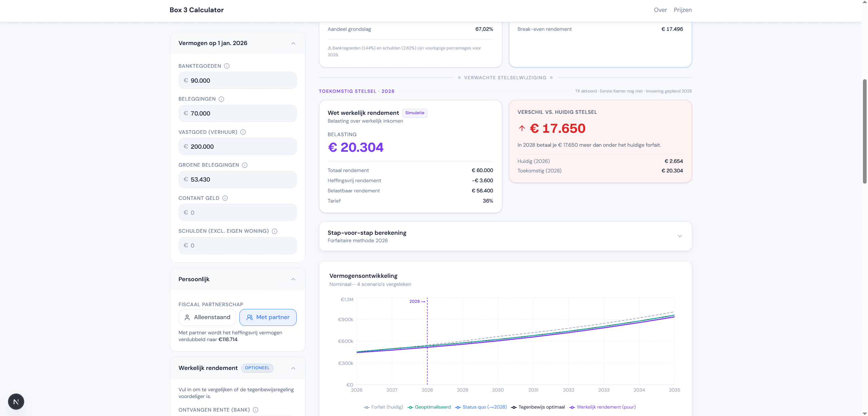Click Belastbaar rendement value € 56.400
The image size is (868, 416).
tap(482, 191)
